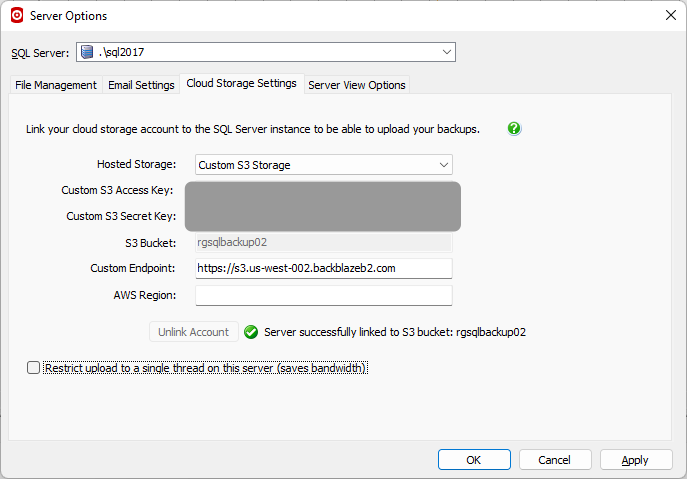Click the Apply button
687x479 pixels.
point(636,460)
